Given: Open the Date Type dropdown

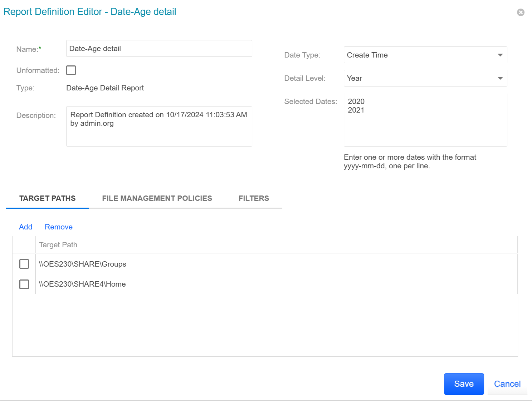Looking at the screenshot, I should click(425, 55).
